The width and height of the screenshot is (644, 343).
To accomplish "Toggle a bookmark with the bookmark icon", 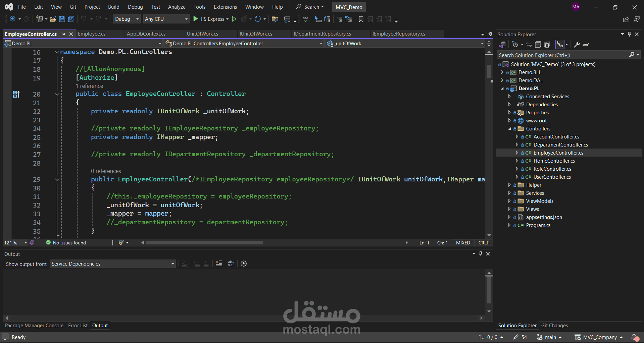I will [361, 19].
